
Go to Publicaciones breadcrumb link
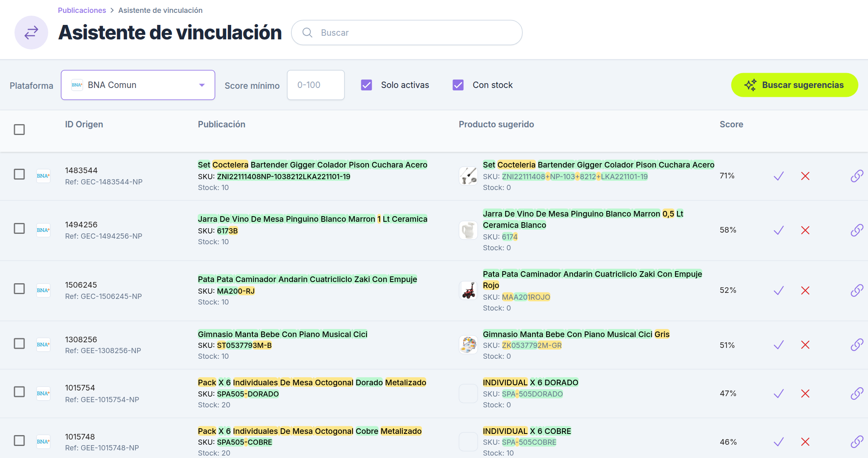(x=82, y=10)
